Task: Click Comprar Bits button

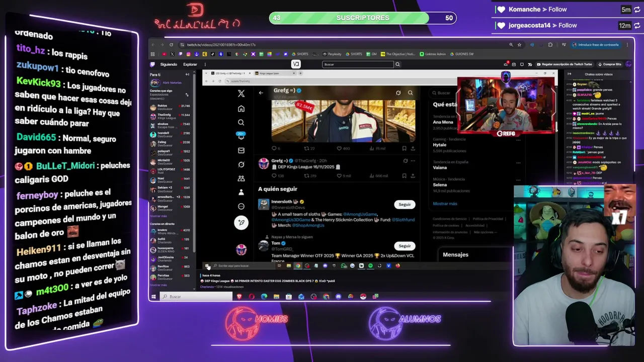Action: (x=610, y=64)
